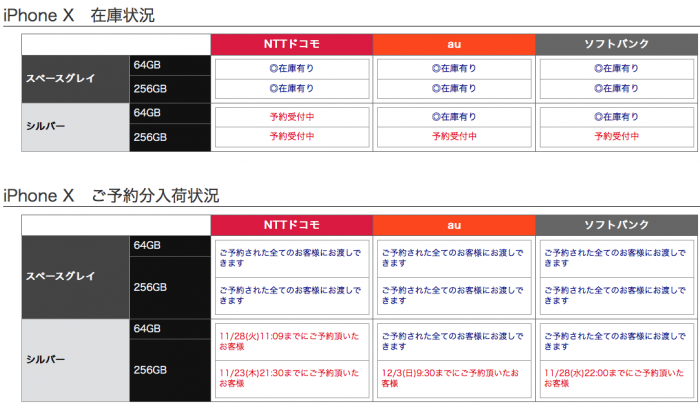Click スペースグレイ row label in 在庫状況 table
Viewport: 700px width, 404px height.
tap(75, 79)
